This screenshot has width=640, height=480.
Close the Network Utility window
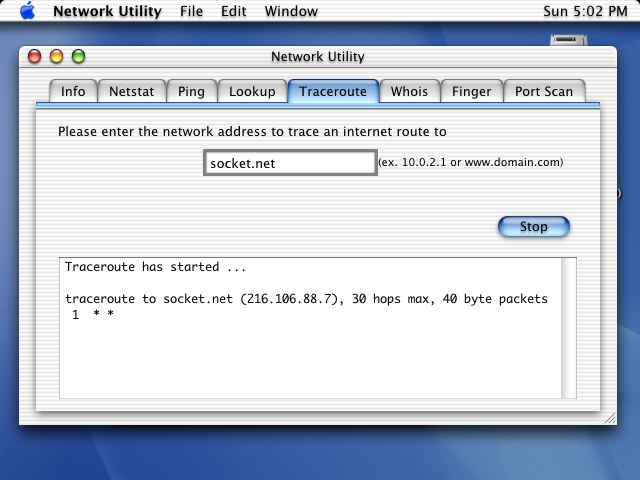coord(34,56)
